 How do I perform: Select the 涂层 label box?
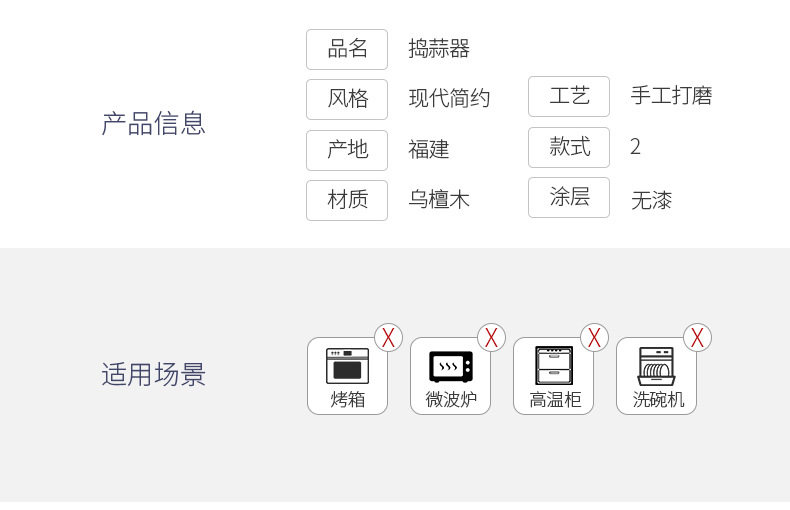569,197
